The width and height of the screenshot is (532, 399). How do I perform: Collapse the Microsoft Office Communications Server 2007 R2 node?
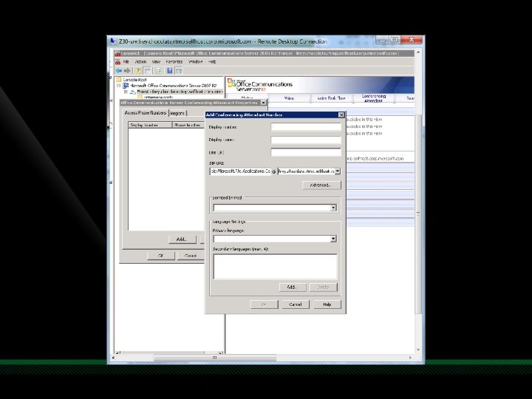pyautogui.click(x=119, y=86)
